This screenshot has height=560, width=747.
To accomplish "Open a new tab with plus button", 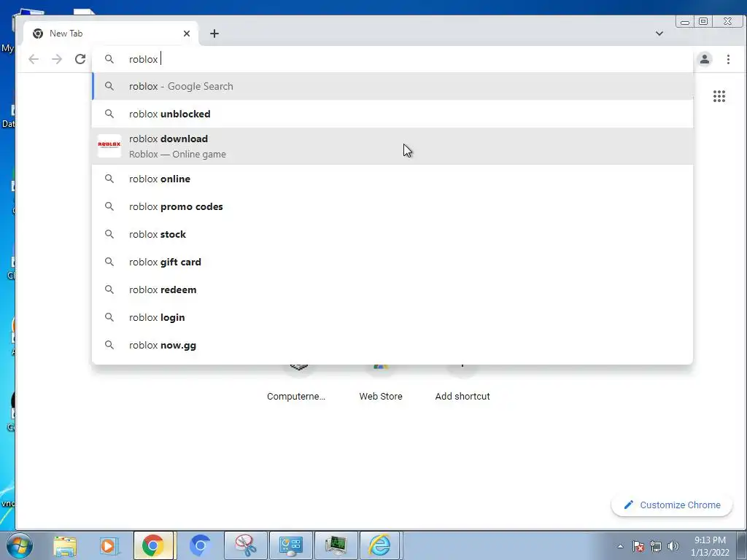I will 214,34.
